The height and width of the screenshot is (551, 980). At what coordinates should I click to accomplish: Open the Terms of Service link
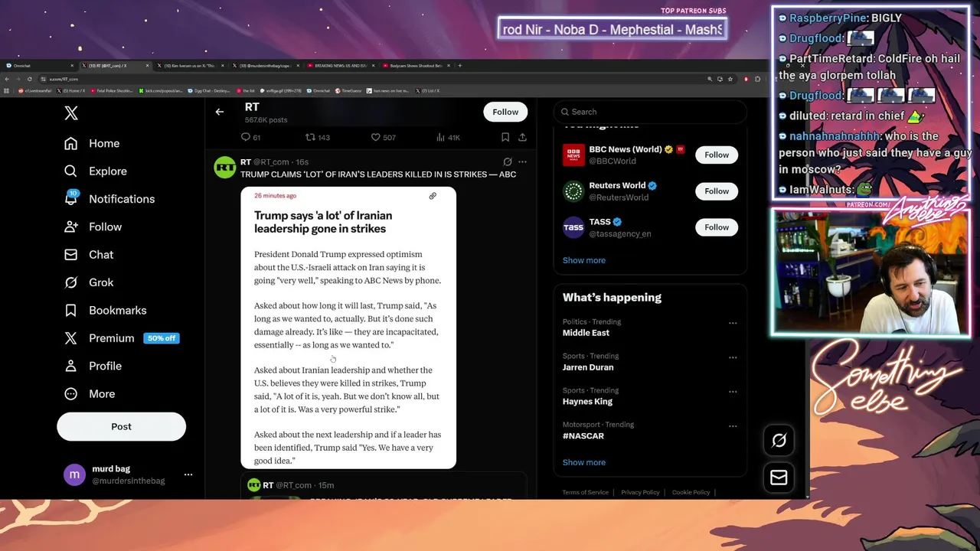pyautogui.click(x=586, y=492)
